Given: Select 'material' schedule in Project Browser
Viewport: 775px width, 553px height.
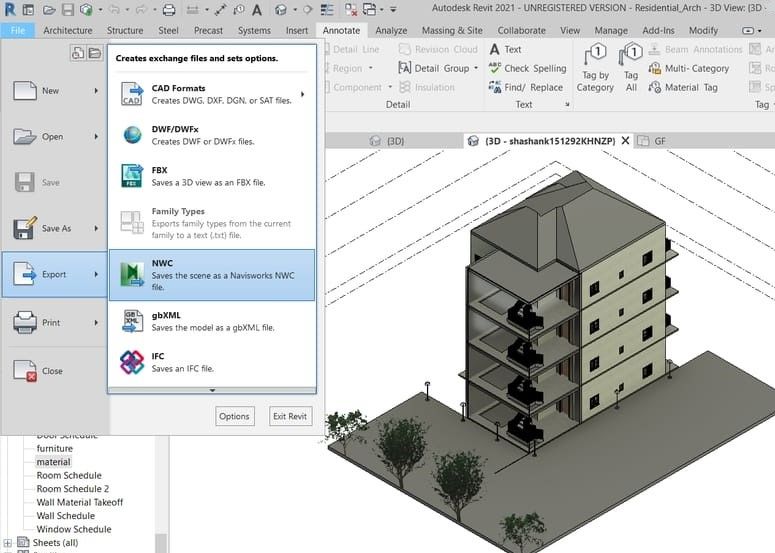Looking at the screenshot, I should click(x=53, y=462).
